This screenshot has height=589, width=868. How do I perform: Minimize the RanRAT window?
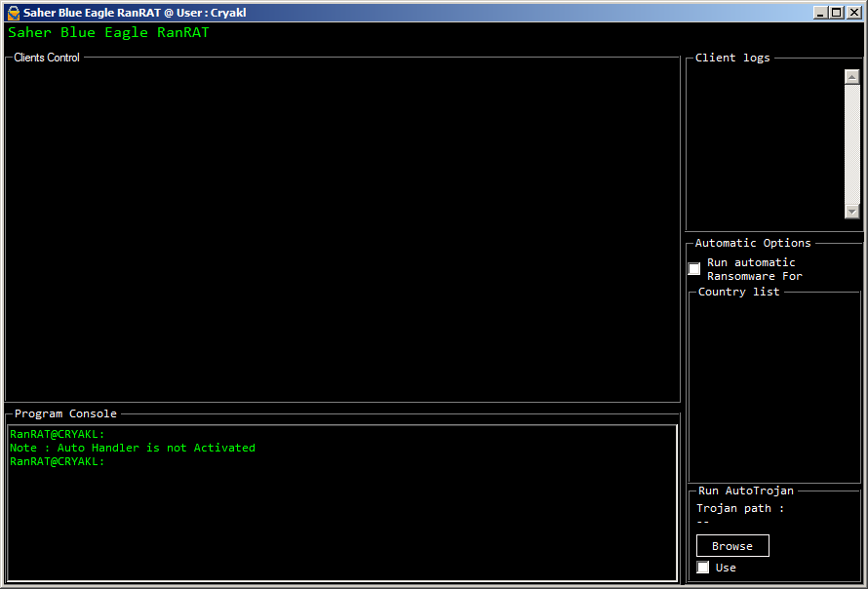pos(820,13)
